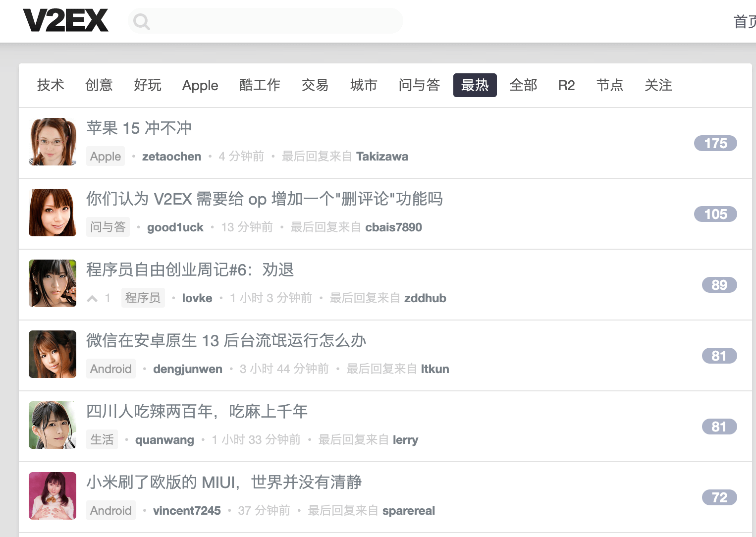Click the V2EX logo
Viewport: 756px width, 537px height.
coord(66,20)
